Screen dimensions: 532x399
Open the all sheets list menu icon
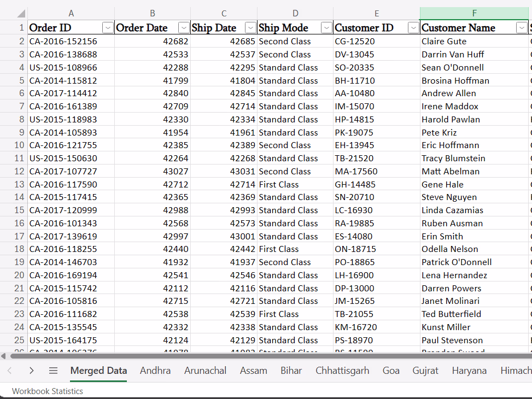click(53, 371)
